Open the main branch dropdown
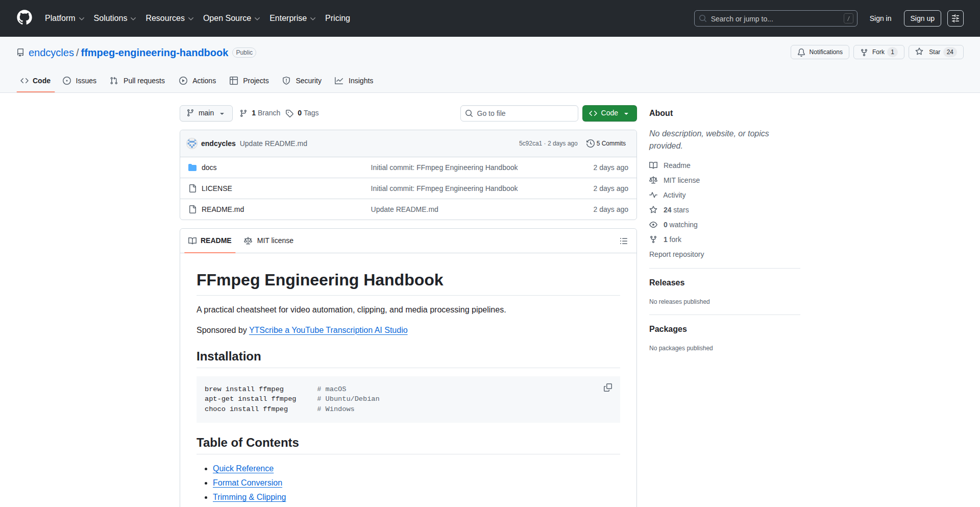The height and width of the screenshot is (507, 980). 206,113
